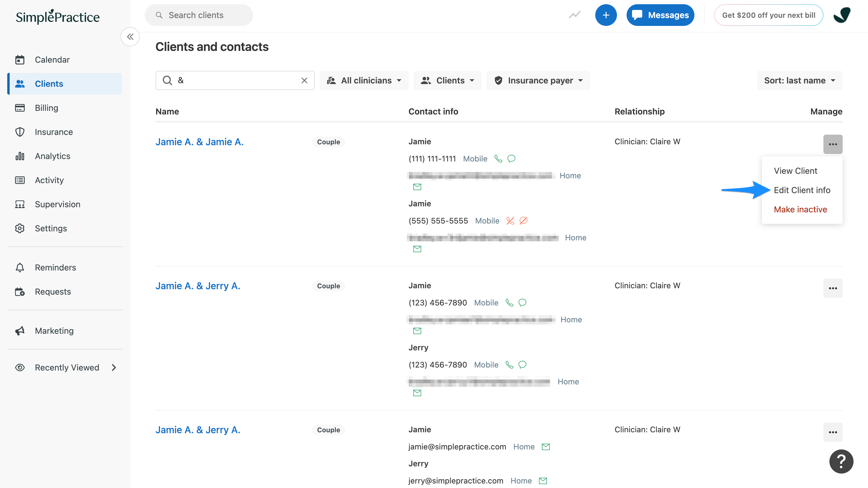Open manage ellipsis for the first Jamie & Jerry couple
The width and height of the screenshot is (868, 488).
click(x=833, y=288)
